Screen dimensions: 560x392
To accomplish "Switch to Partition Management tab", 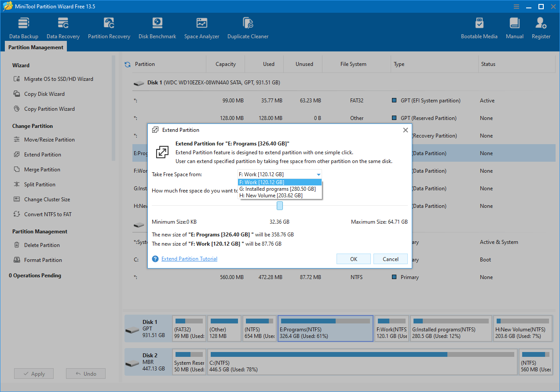I will click(x=36, y=47).
